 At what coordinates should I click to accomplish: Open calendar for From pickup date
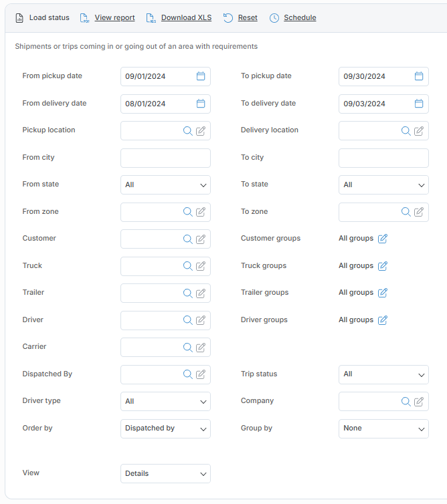click(201, 76)
